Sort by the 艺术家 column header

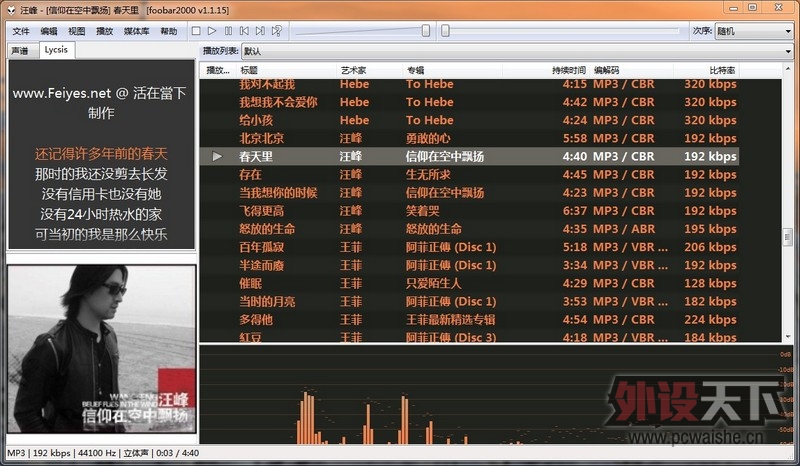click(369, 70)
